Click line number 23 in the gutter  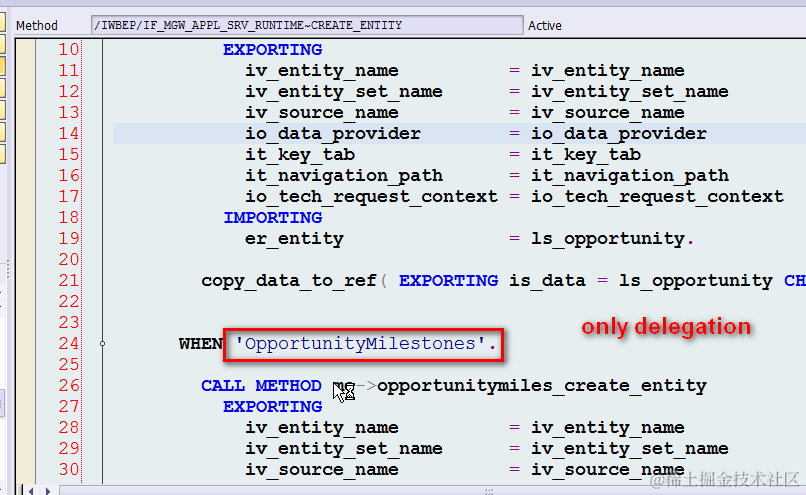click(68, 322)
